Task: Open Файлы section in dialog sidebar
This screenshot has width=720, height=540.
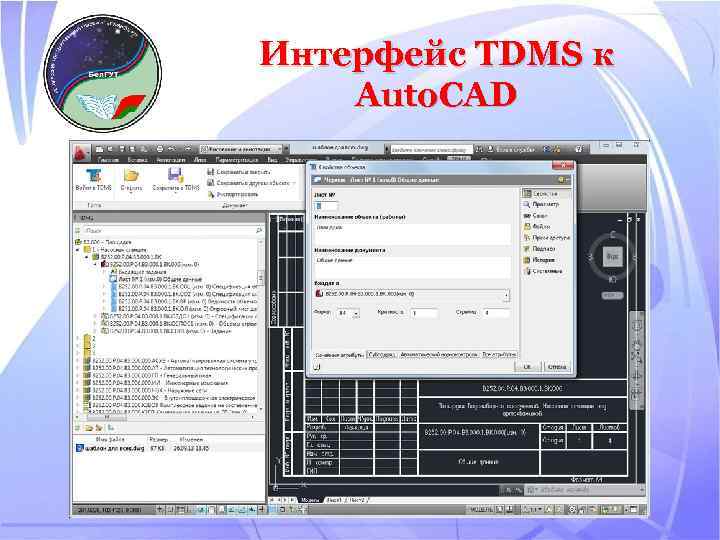Action: pos(537,226)
